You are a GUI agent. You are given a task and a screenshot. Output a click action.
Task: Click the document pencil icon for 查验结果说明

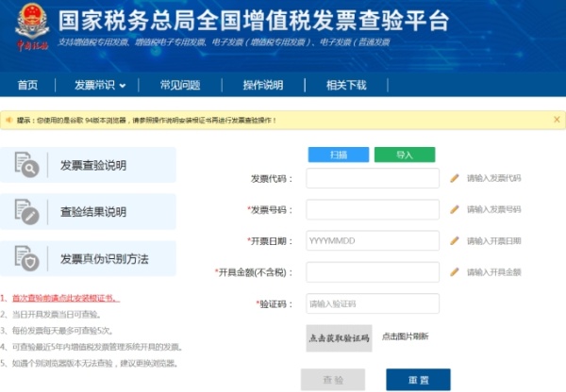[26, 212]
